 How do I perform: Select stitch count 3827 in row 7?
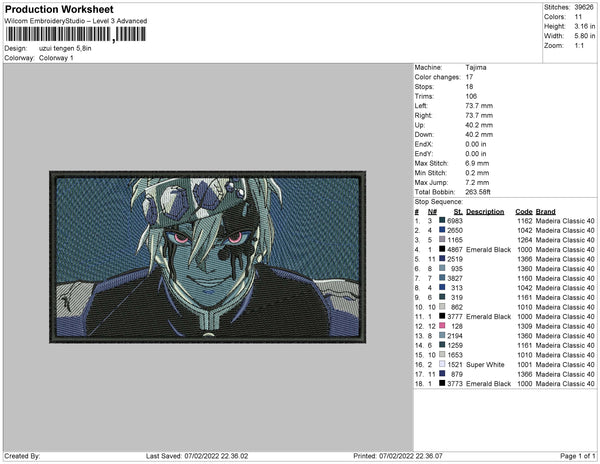click(x=455, y=278)
